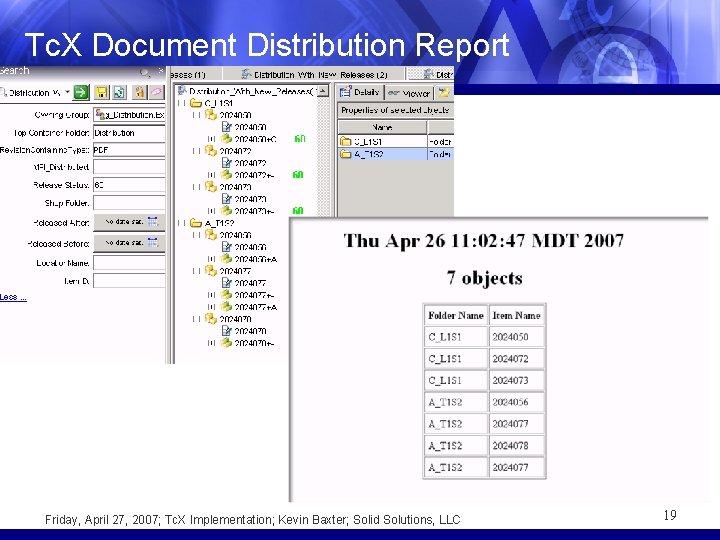Click the MPI_Distributed field
This screenshot has height=540, width=720.
click(129, 167)
